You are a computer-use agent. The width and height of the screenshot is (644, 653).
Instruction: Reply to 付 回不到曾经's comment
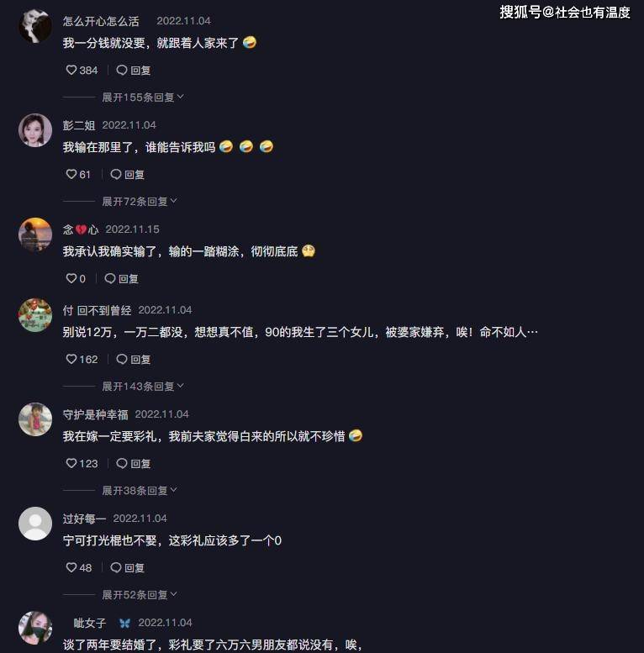(134, 359)
